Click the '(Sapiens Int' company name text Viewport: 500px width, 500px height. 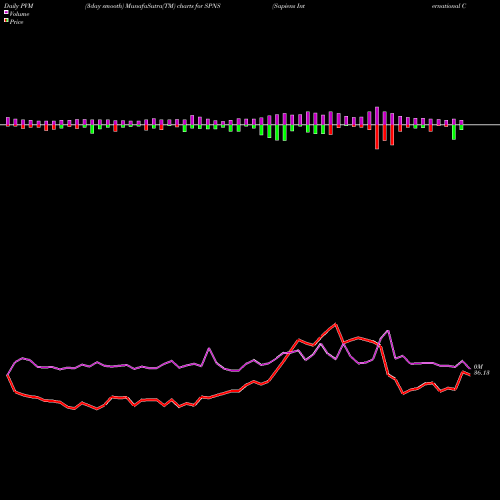289,6
